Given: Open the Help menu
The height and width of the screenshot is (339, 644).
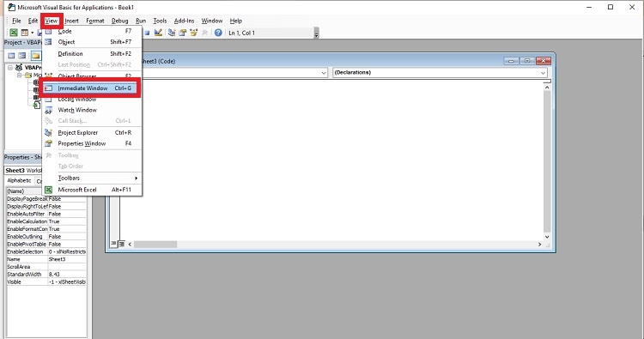Looking at the screenshot, I should tap(236, 21).
